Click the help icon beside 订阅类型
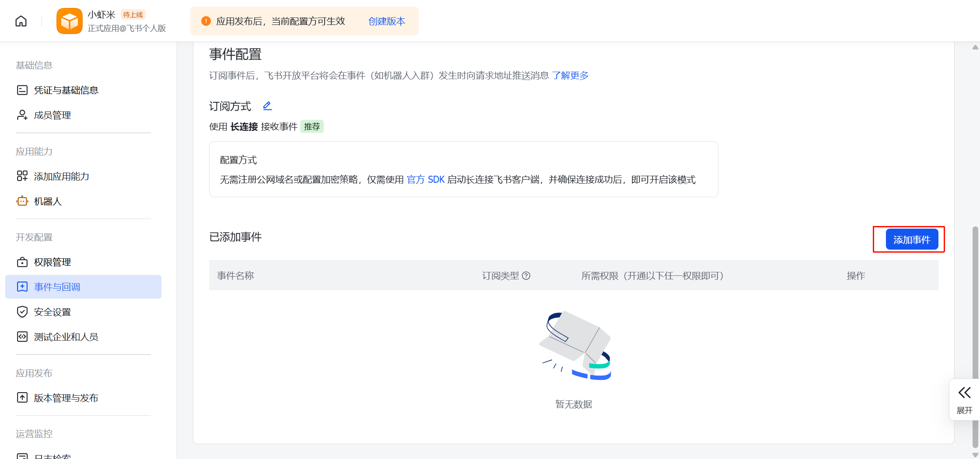 [526, 276]
